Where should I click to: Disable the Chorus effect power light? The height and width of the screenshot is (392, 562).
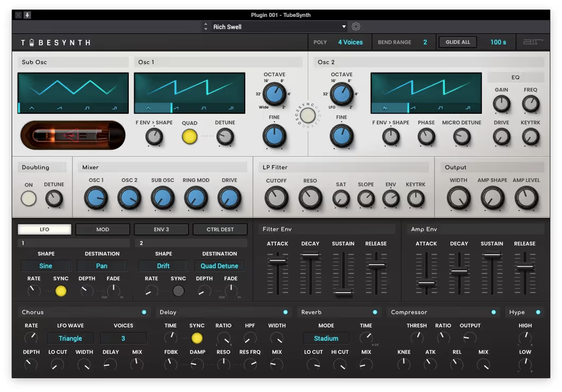(144, 312)
